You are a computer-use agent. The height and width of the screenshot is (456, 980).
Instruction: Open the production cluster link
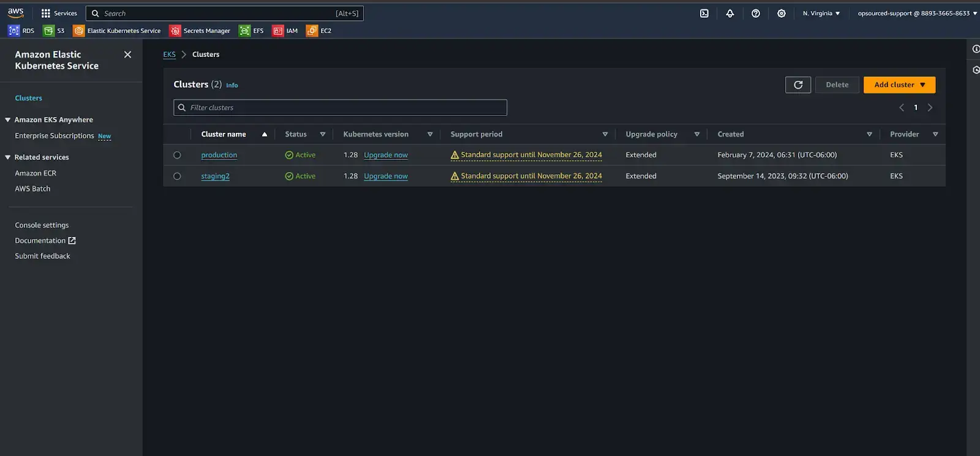tap(219, 155)
